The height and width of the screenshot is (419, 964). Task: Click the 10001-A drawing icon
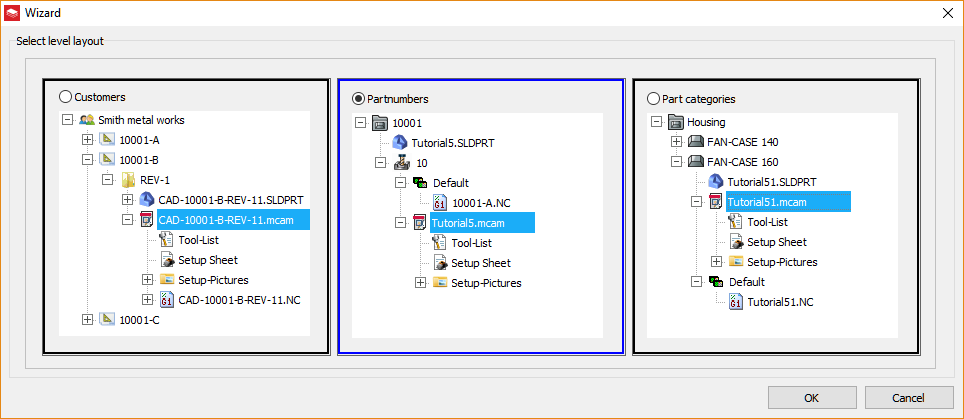(106, 140)
